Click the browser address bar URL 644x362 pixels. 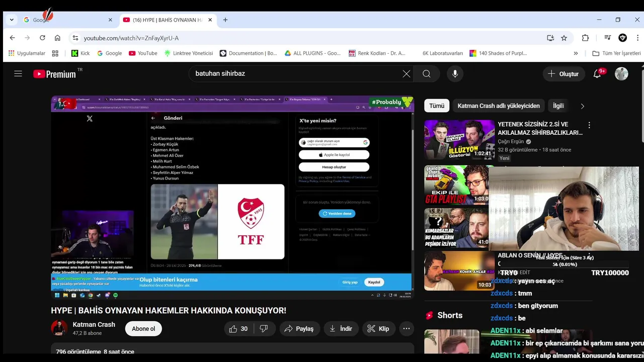(x=131, y=38)
